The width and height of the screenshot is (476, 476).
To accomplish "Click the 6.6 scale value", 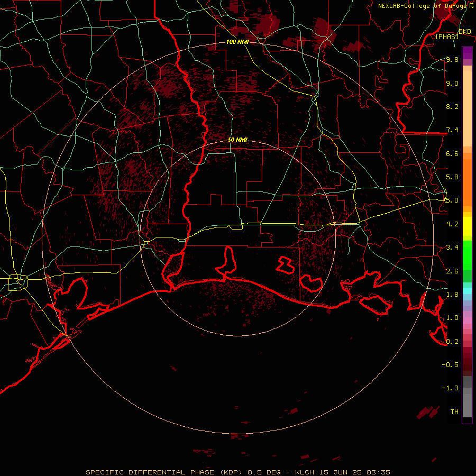I will pos(452,154).
